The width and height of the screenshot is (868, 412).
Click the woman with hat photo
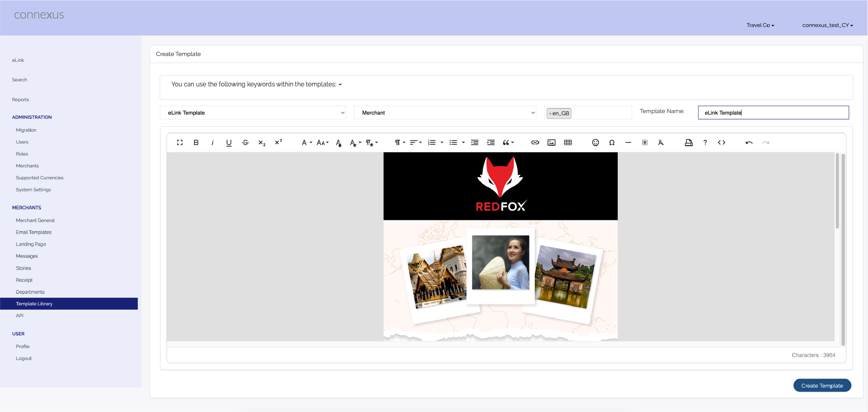pyautogui.click(x=501, y=262)
